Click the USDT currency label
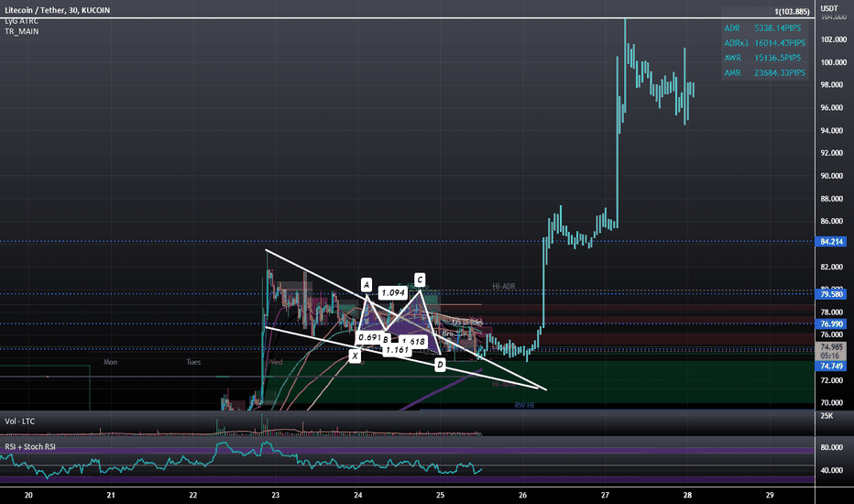The height and width of the screenshot is (504, 854). pos(829,8)
